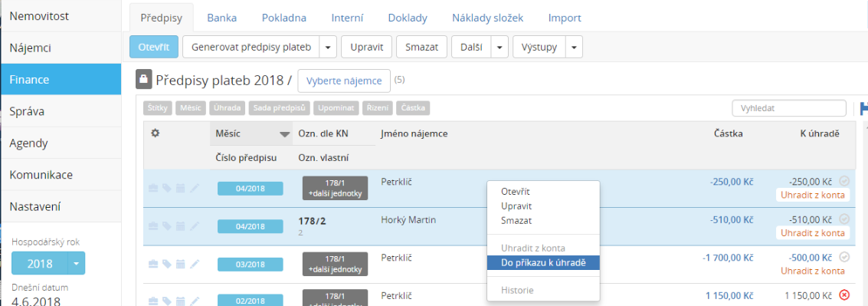Click pencil edit icon in the 03/2018 row
The image size is (868, 306).
point(194,264)
